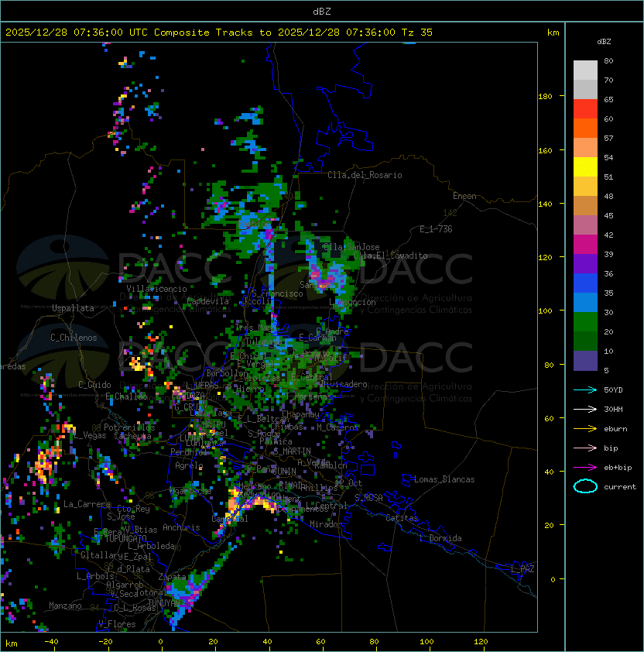Pick the purple swatch in the dBZ scale
The width and height of the screenshot is (644, 652).
point(585,264)
